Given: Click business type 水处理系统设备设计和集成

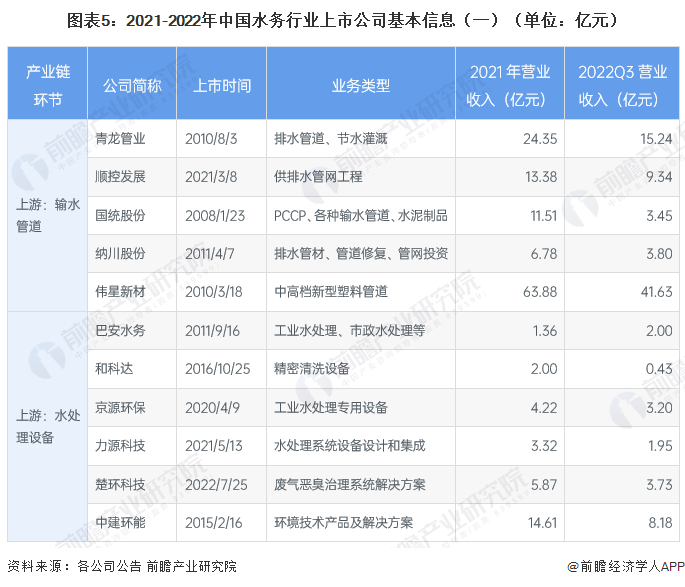Looking at the screenshot, I should [x=349, y=445].
